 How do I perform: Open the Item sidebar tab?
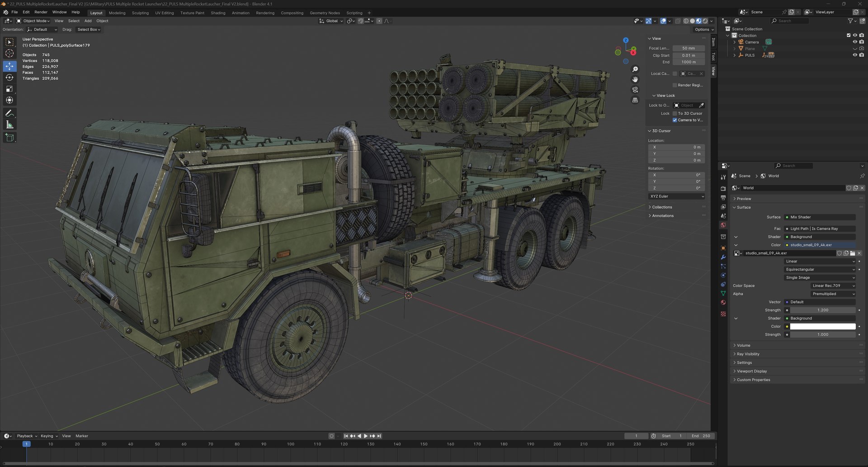[x=713, y=42]
